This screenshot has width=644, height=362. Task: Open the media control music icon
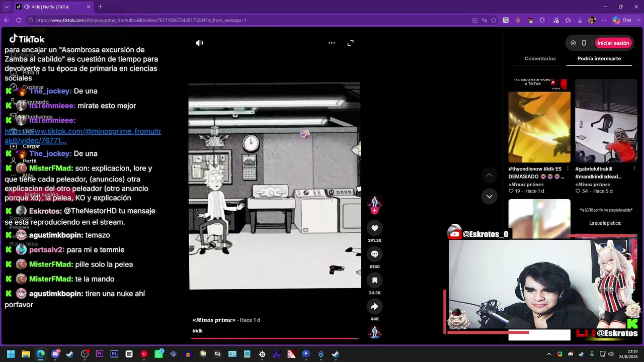(555, 20)
